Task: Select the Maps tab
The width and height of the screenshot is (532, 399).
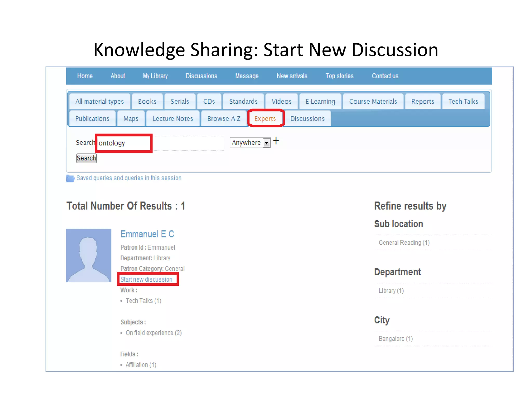Action: pos(131,118)
